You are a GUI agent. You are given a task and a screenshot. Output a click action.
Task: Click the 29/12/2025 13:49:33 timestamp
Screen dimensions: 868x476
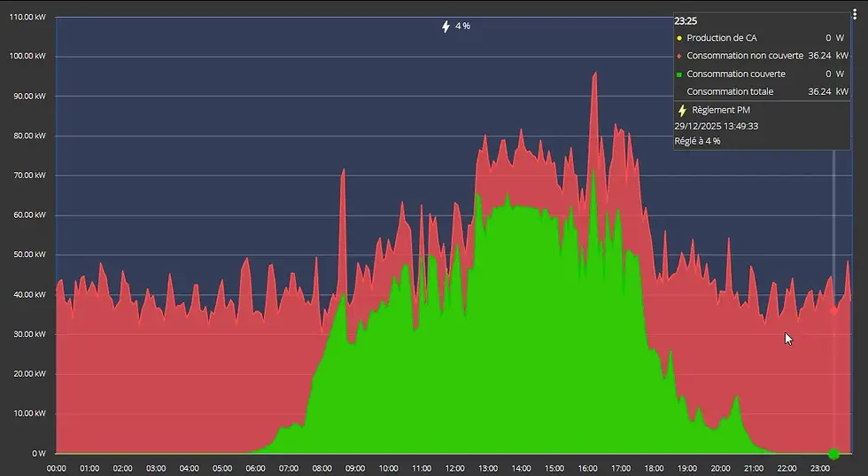716,127
